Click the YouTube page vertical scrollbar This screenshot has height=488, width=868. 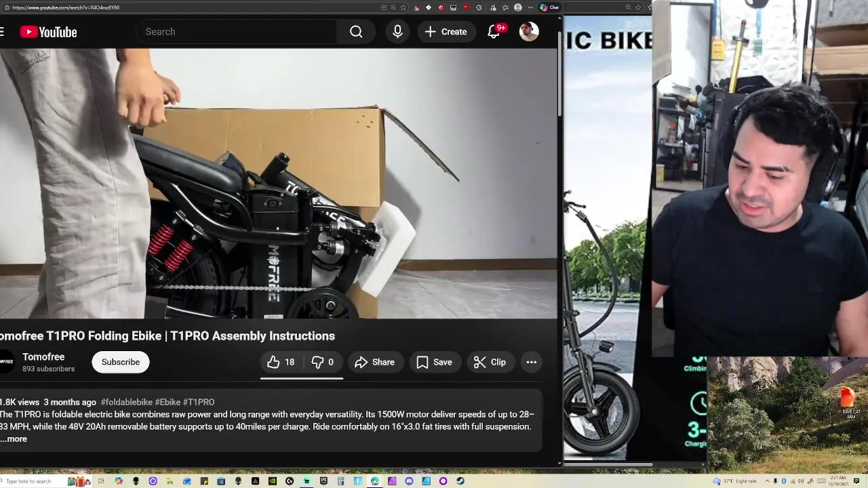click(559, 75)
